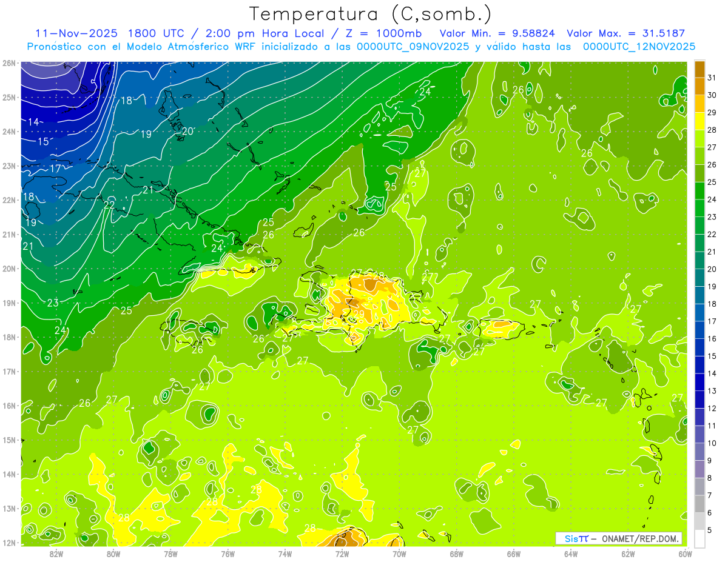Click the latitude label '25N'

[9, 98]
